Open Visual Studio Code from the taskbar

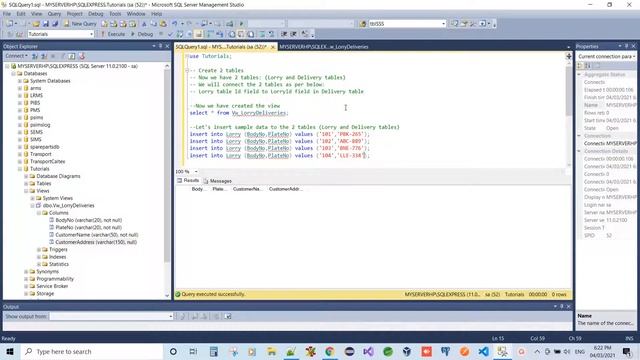(484, 351)
